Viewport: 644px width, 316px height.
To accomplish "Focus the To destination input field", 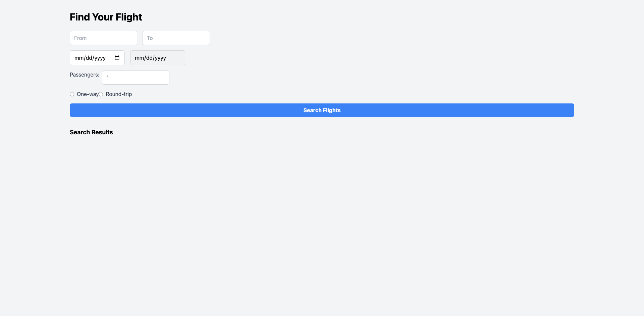I will point(176,38).
